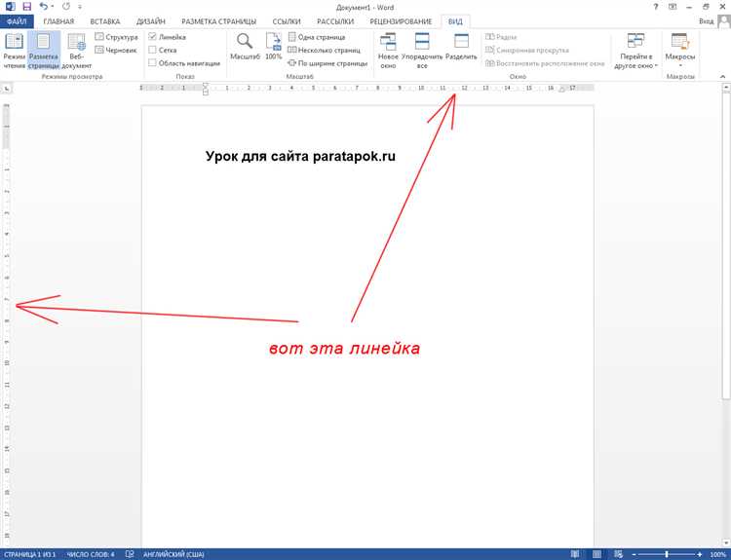Open Перейти в другое окно dropdown
The width and height of the screenshot is (731, 560).
pyautogui.click(x=635, y=51)
